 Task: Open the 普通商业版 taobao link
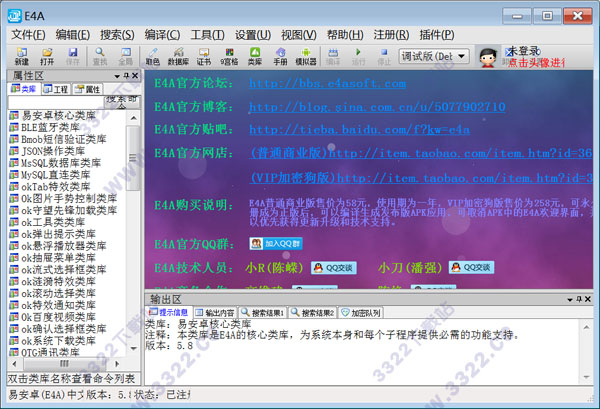click(421, 153)
